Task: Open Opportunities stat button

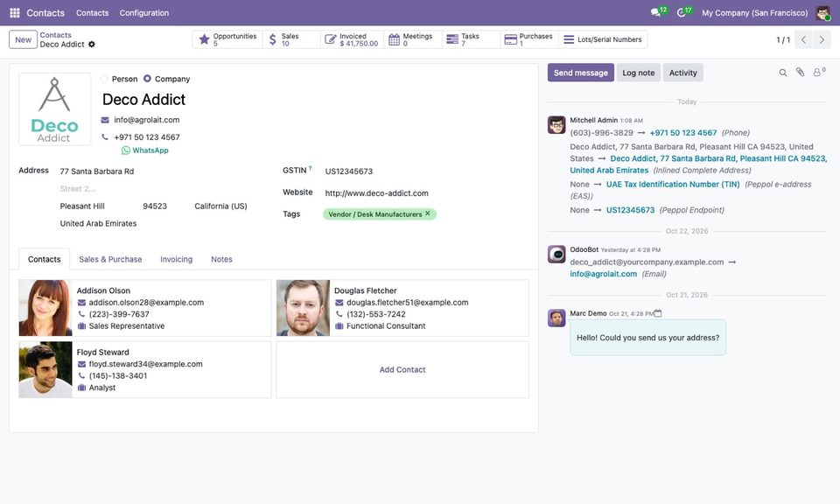Action: pos(227,39)
